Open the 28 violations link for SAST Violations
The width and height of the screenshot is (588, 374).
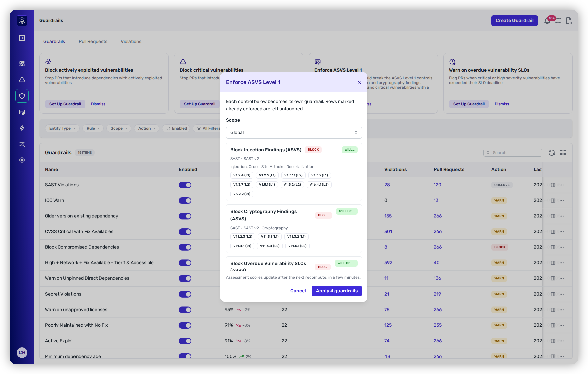click(x=387, y=185)
